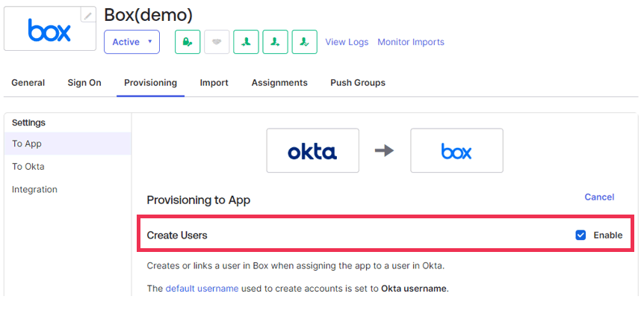Image resolution: width=644 pixels, height=311 pixels.
Task: Click the Settings sidebar heading
Action: 28,123
